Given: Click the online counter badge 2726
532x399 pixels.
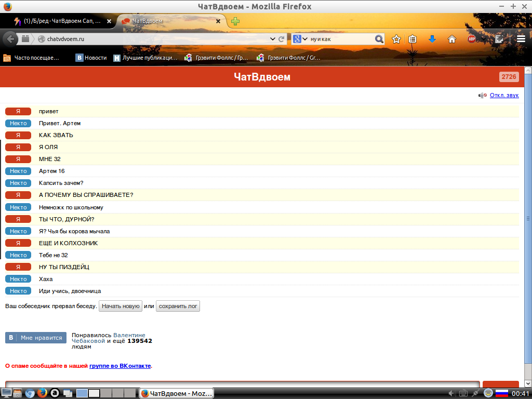Looking at the screenshot, I should pyautogui.click(x=509, y=77).
